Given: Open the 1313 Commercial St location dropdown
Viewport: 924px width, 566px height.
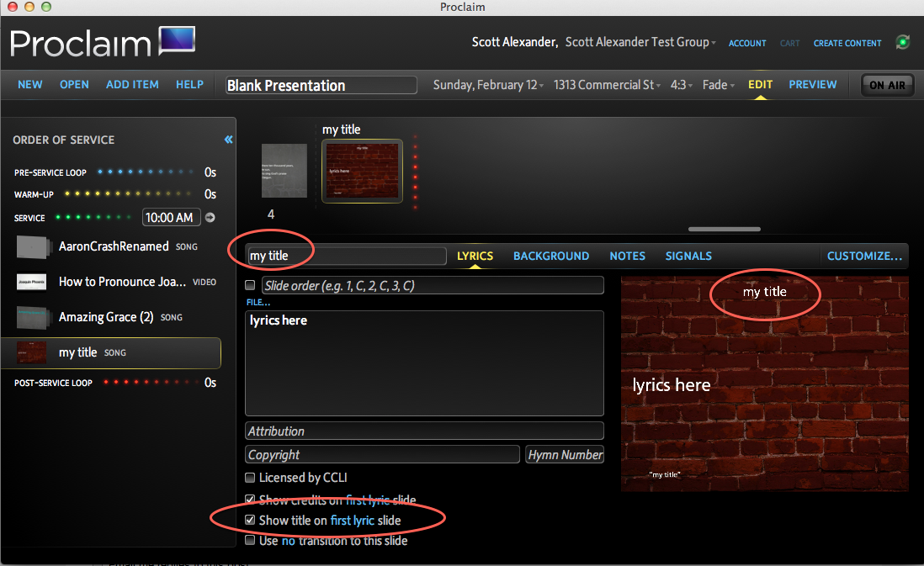Looking at the screenshot, I should [607, 85].
